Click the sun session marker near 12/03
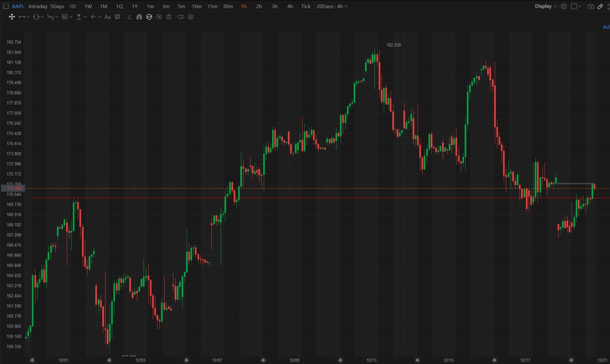Screen dimensions: 610x364 point(109,360)
